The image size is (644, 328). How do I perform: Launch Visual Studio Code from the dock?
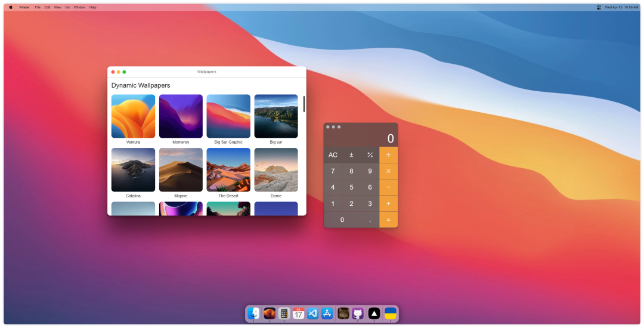(312, 313)
